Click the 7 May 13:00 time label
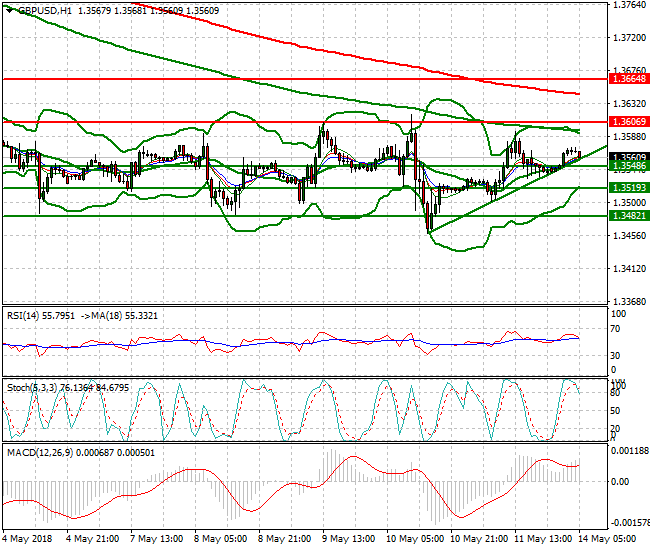Viewport: 650px width, 550px height. pos(156,539)
